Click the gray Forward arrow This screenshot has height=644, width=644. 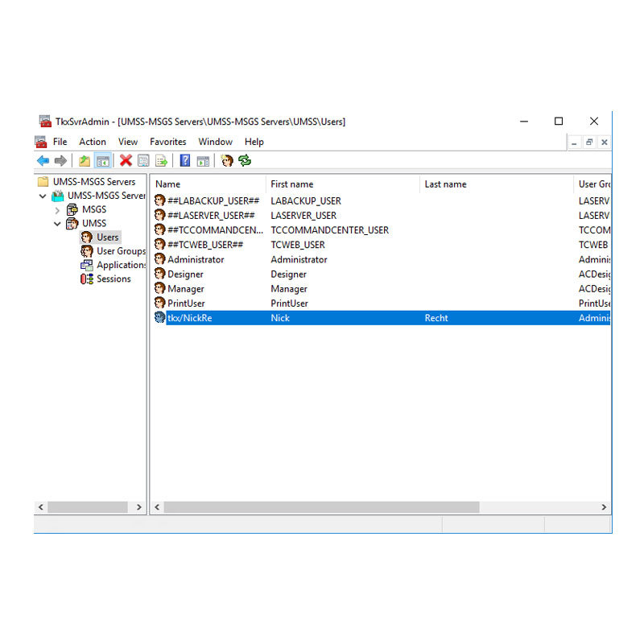[x=60, y=160]
